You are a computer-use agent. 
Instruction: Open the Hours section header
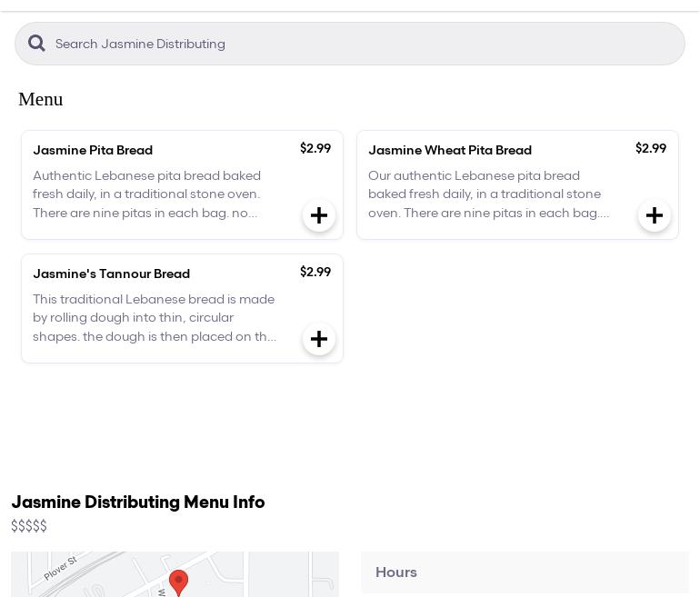(x=396, y=572)
